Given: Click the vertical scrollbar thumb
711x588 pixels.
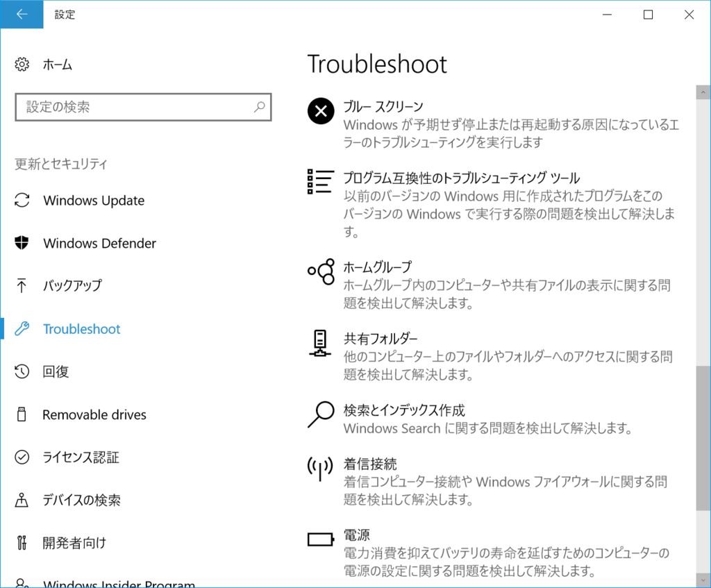Looking at the screenshot, I should point(703,438).
